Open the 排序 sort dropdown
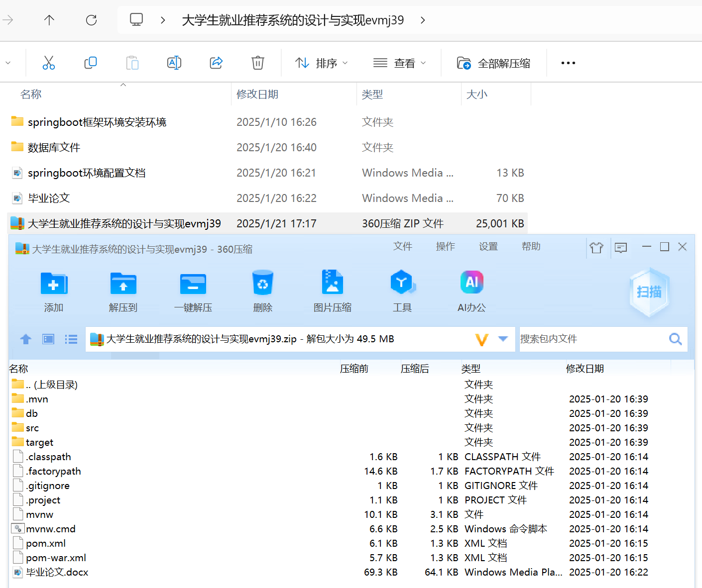Viewport: 702px width, 588px height. [x=322, y=63]
